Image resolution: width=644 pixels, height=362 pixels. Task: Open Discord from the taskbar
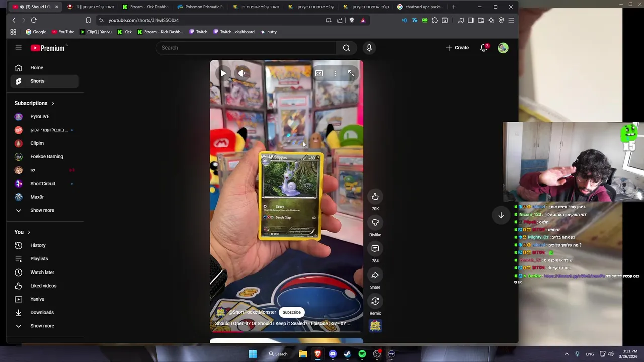(333, 354)
